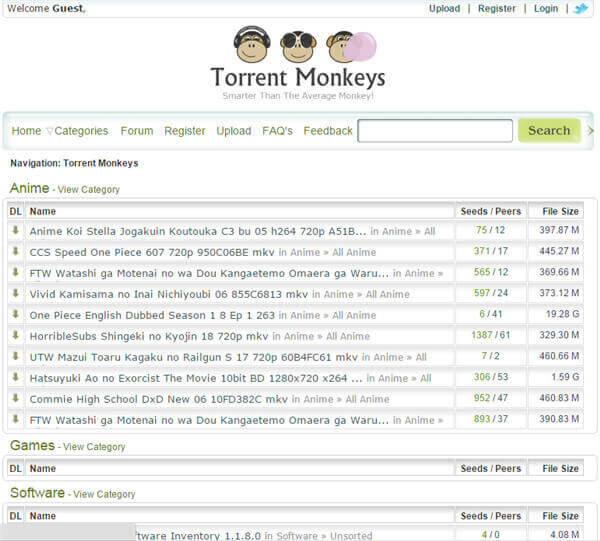Click the 1.59 G file size

click(x=565, y=377)
